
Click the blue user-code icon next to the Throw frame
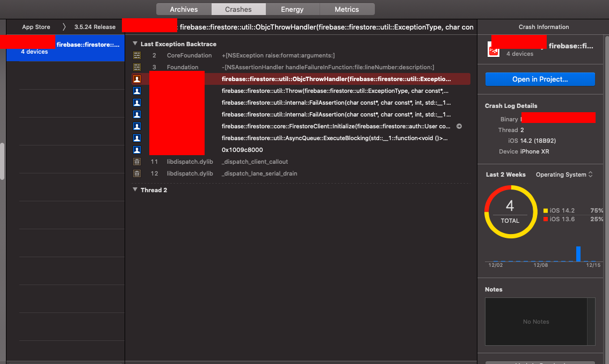pos(136,91)
